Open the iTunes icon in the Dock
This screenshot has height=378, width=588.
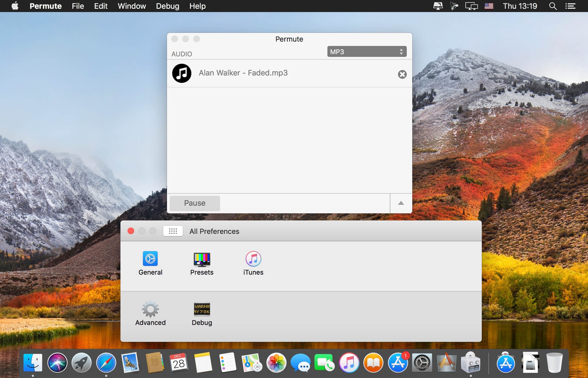(x=349, y=363)
